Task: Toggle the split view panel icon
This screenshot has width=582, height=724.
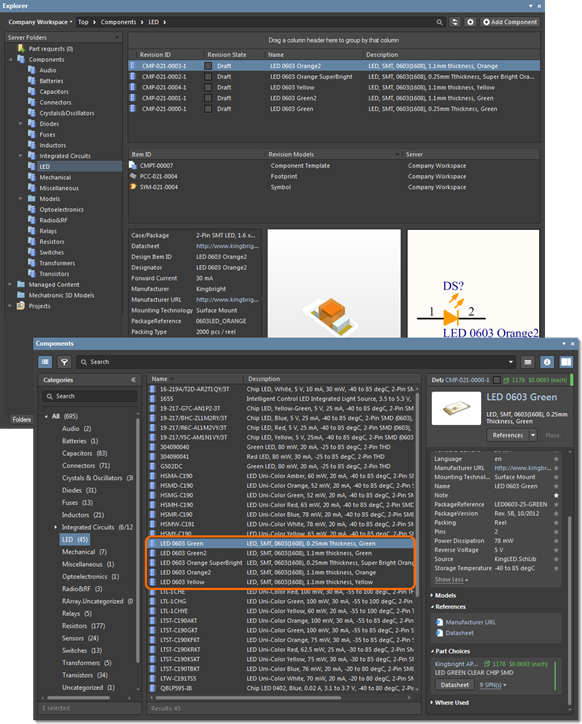Action: [x=566, y=362]
